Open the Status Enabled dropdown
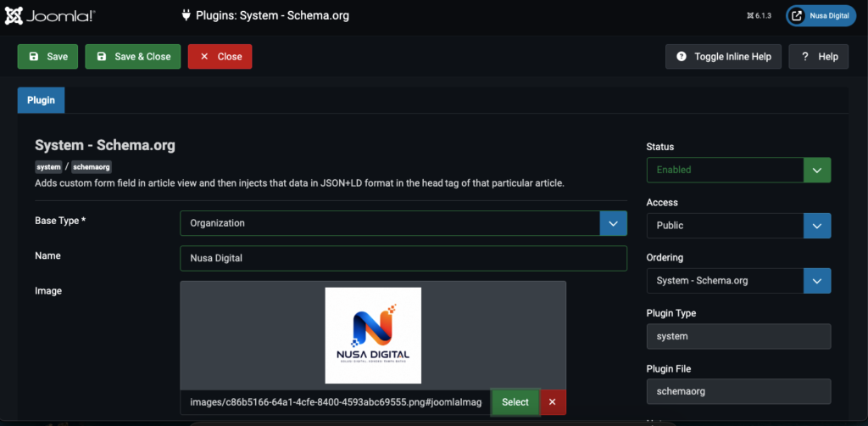The height and width of the screenshot is (426, 868). click(738, 170)
